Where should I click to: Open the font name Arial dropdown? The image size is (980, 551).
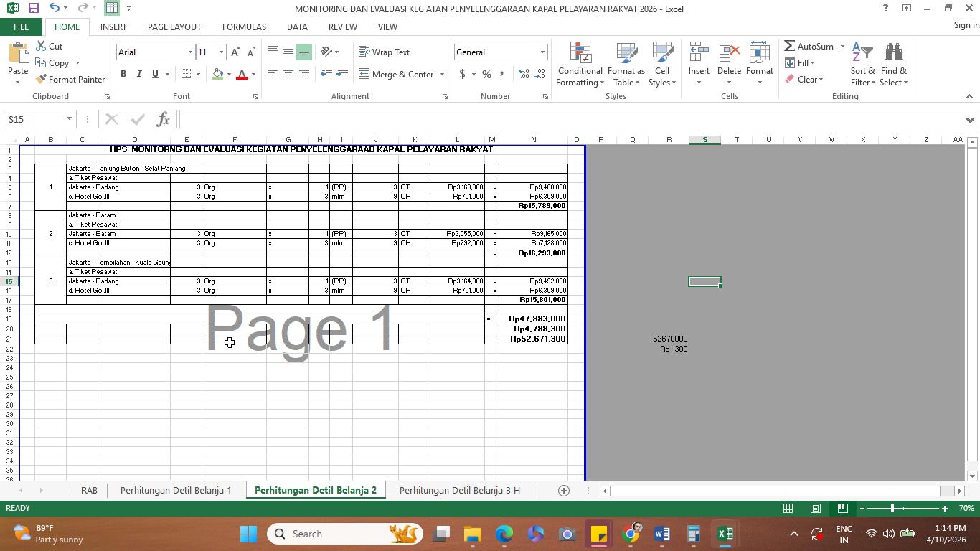pyautogui.click(x=190, y=52)
